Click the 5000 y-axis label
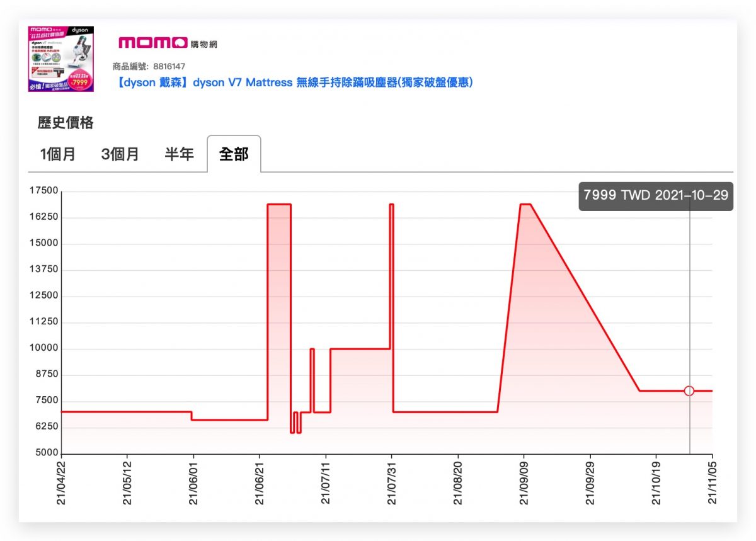 pos(46,453)
